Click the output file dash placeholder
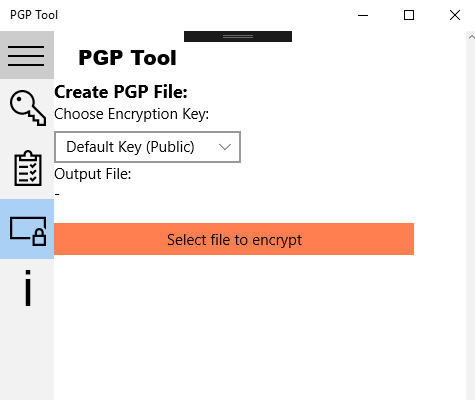The width and height of the screenshot is (475, 400). point(57,194)
